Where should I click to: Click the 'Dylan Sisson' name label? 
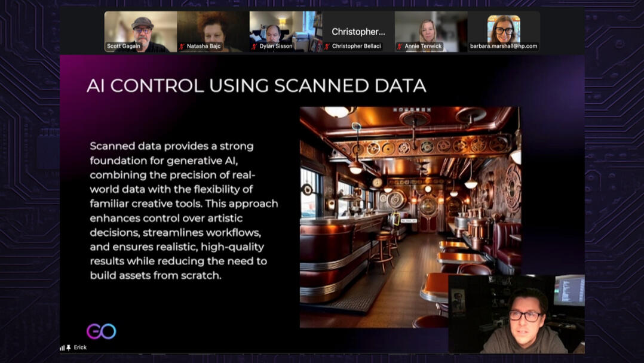276,46
